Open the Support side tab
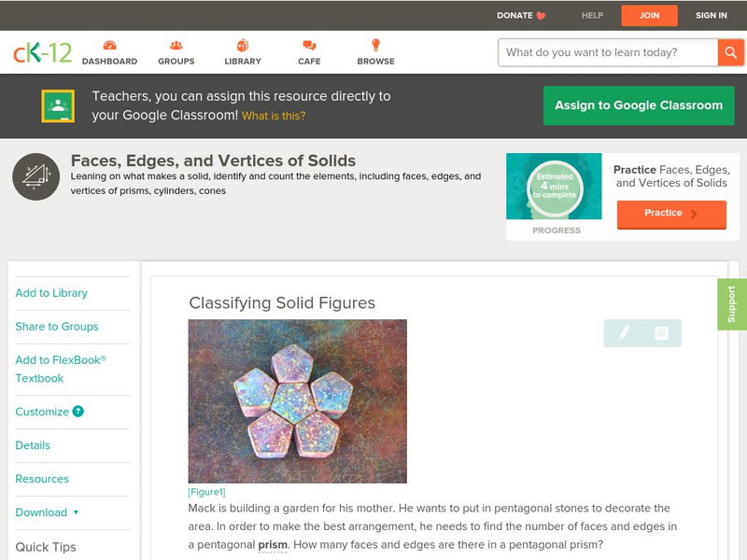Screen dimensions: 747x560 (x=731, y=304)
